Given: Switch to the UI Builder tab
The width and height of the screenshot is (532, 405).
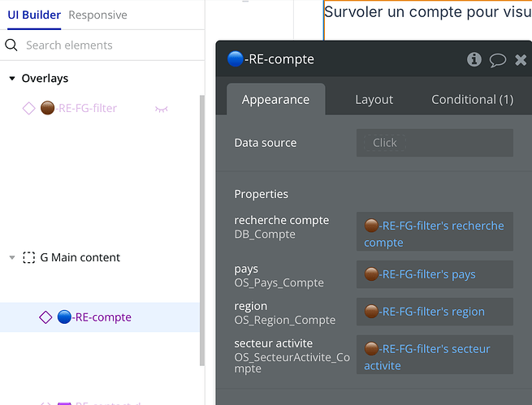Looking at the screenshot, I should [34, 15].
